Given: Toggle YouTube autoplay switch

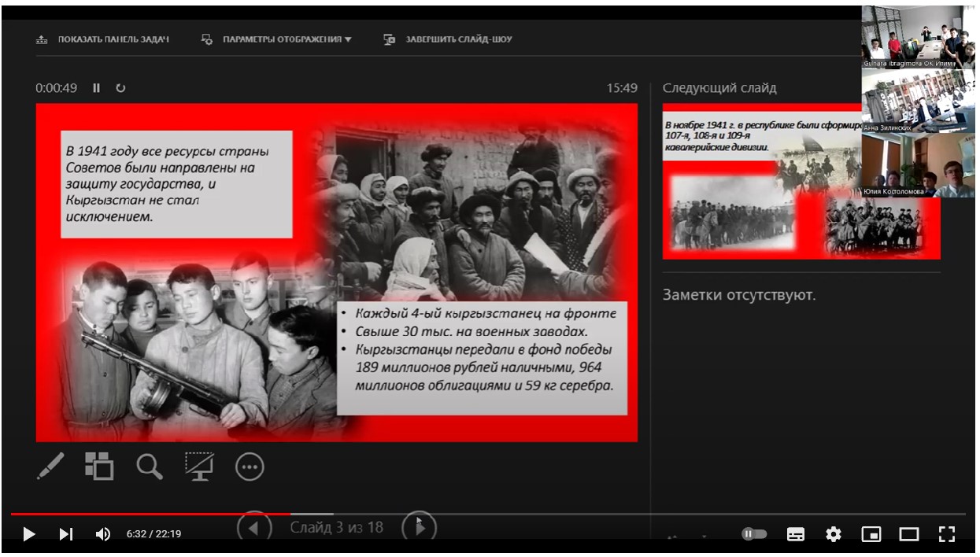Looking at the screenshot, I should pos(754,535).
